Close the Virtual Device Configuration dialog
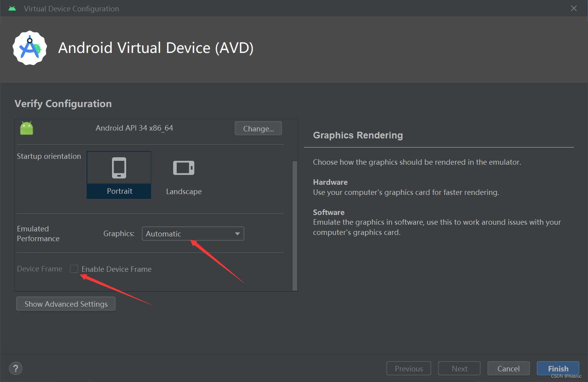The width and height of the screenshot is (588, 382). tap(574, 8)
